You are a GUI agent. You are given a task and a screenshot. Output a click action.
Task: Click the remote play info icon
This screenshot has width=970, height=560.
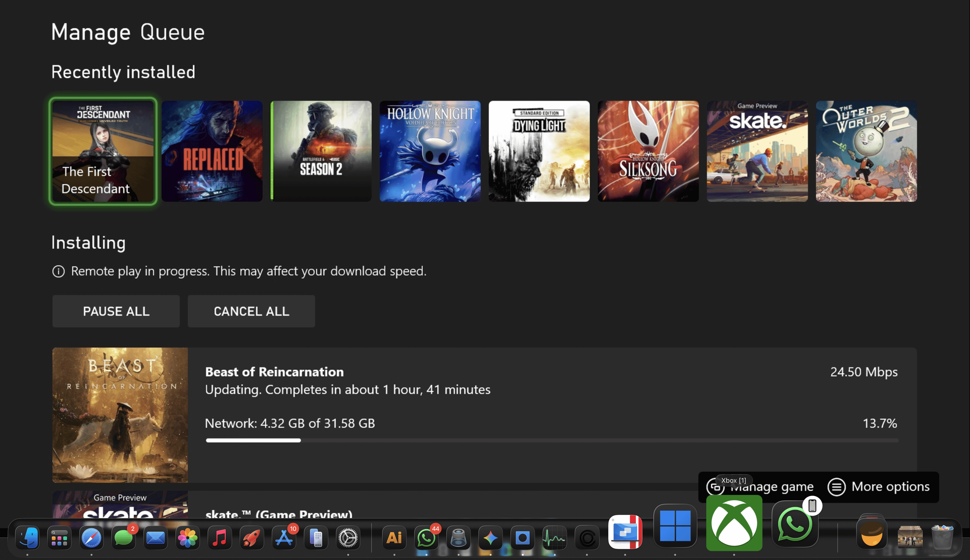[59, 272]
